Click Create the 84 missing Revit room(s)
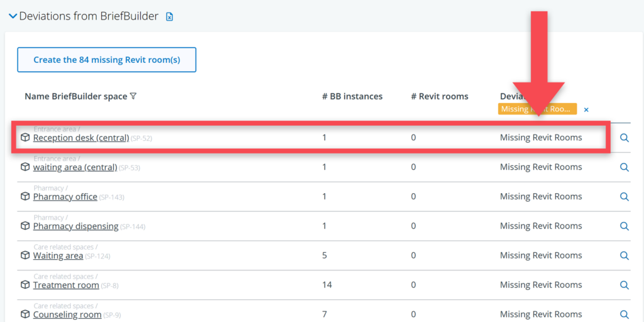The width and height of the screenshot is (644, 322). pos(106,60)
